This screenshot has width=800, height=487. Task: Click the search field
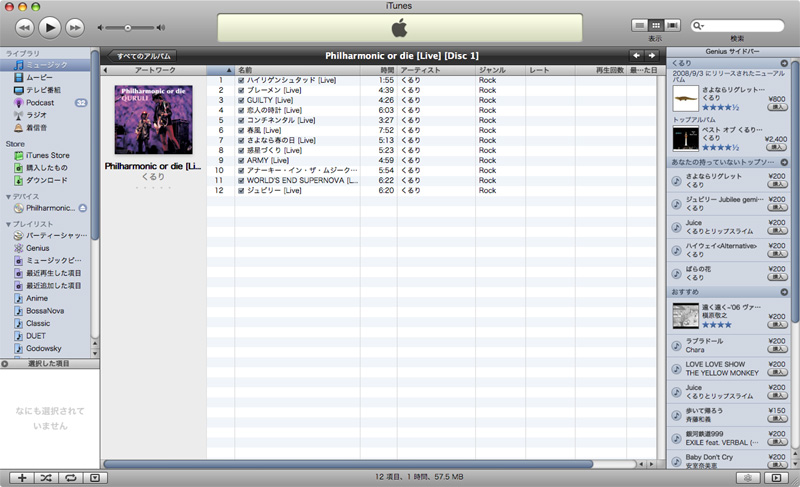tap(737, 25)
